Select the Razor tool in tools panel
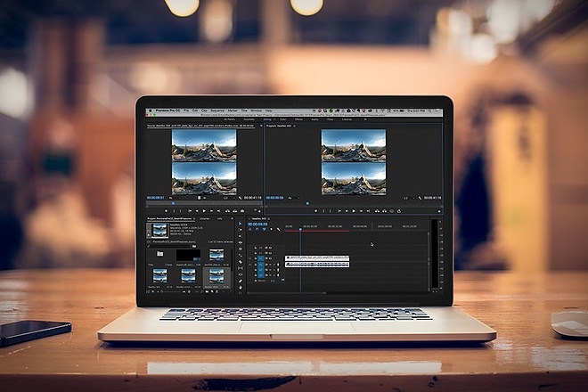This screenshot has height=392, width=588. click(240, 262)
